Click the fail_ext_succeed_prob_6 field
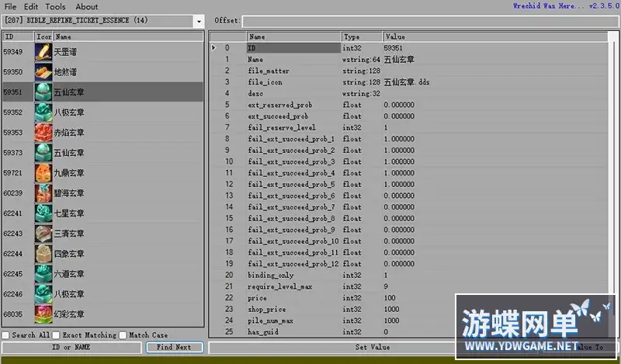621x364 pixels. 291,196
